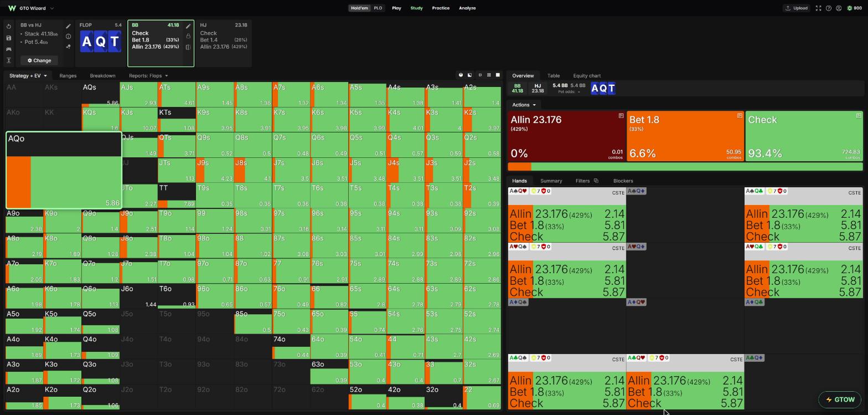Switch to the Blockers tab
This screenshot has width=868, height=415.
(x=623, y=181)
